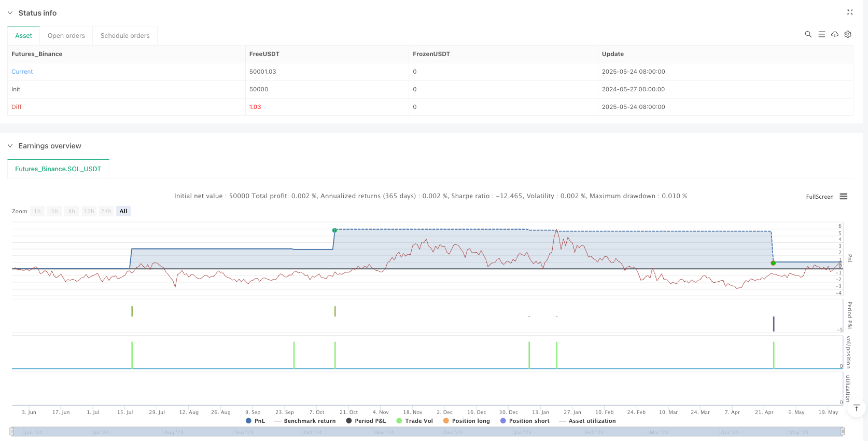Switch to the Schedule orders tab
Viewport: 868px width, 441px height.
[x=125, y=36]
